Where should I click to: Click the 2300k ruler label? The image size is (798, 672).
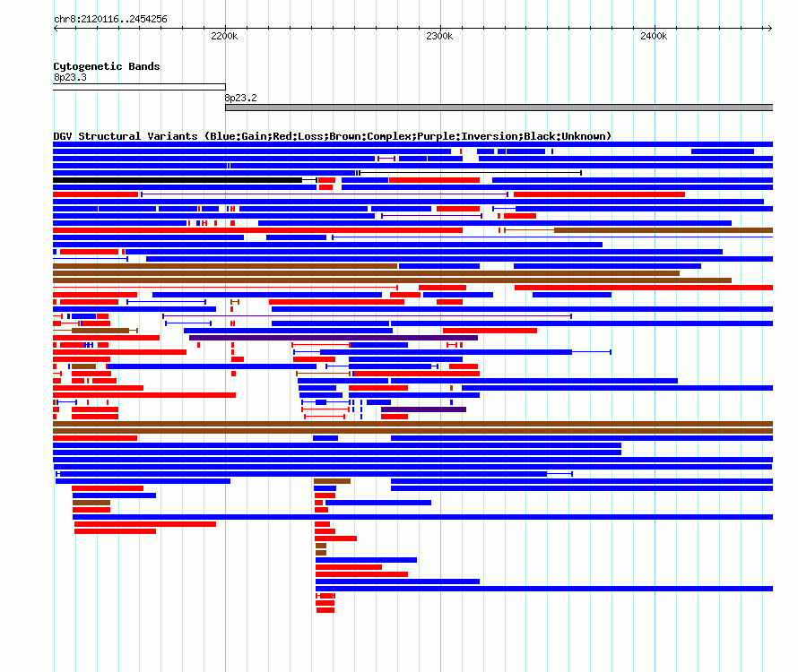point(439,36)
